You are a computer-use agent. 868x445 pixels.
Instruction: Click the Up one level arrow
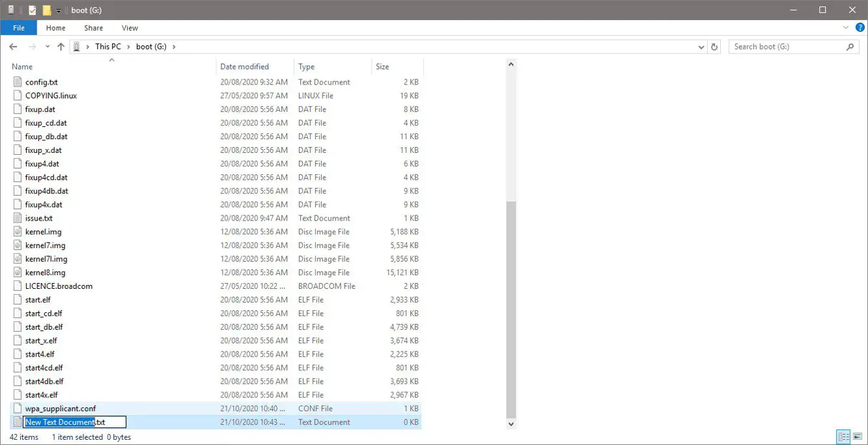[61, 47]
